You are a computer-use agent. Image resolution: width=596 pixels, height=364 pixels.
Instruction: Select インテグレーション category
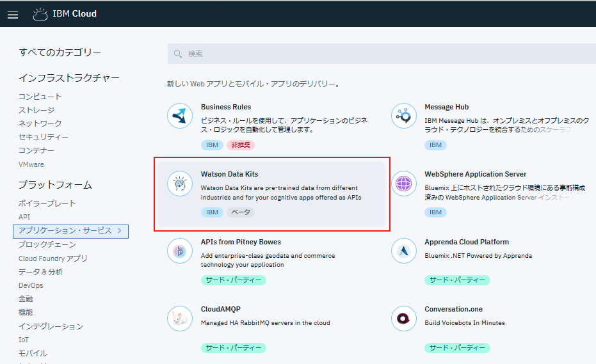(x=51, y=326)
